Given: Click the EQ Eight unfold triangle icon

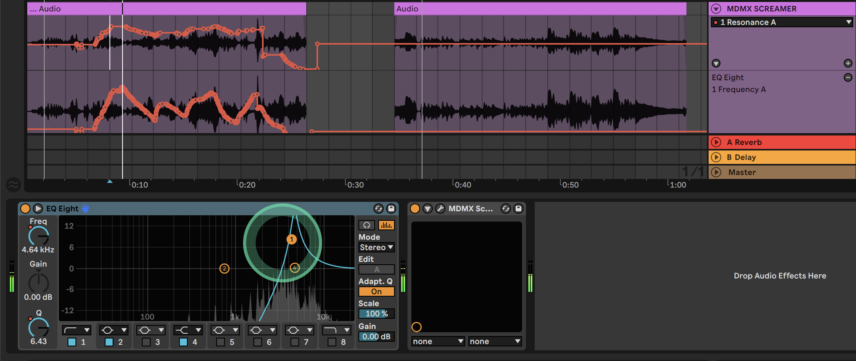Looking at the screenshot, I should coord(38,209).
